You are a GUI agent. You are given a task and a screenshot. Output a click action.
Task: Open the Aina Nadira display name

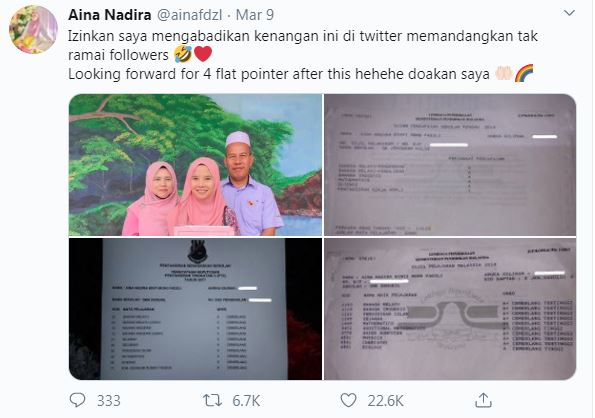110,15
